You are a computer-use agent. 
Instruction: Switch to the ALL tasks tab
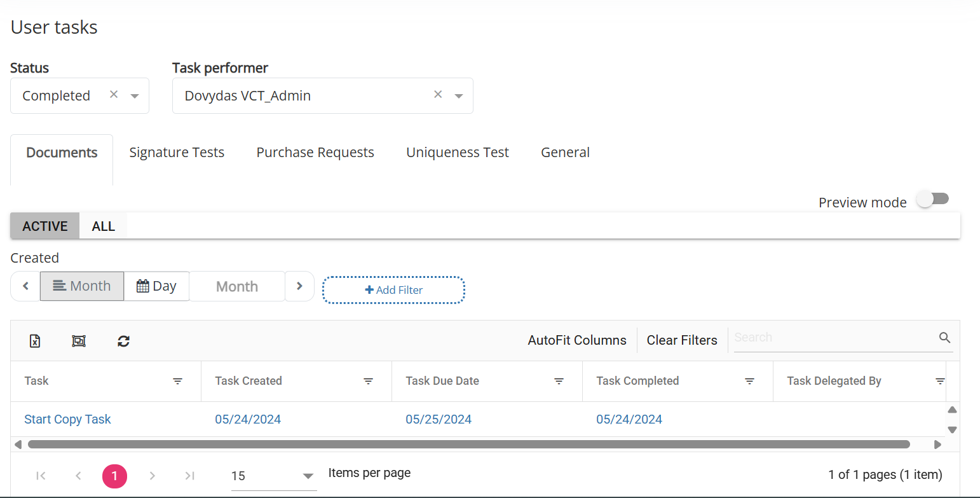click(x=103, y=226)
